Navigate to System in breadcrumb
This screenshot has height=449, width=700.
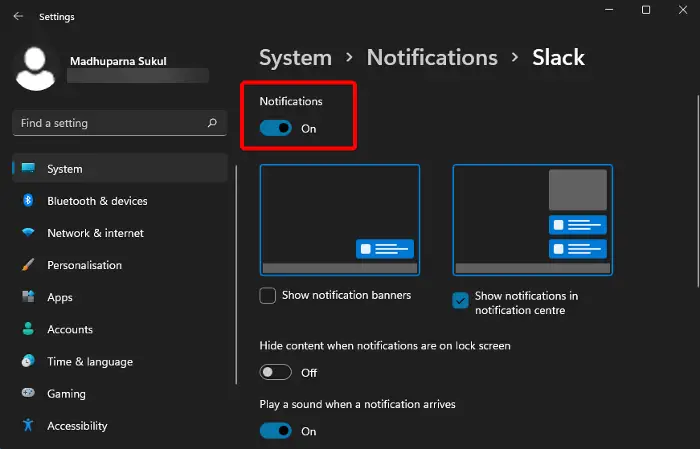pos(296,58)
